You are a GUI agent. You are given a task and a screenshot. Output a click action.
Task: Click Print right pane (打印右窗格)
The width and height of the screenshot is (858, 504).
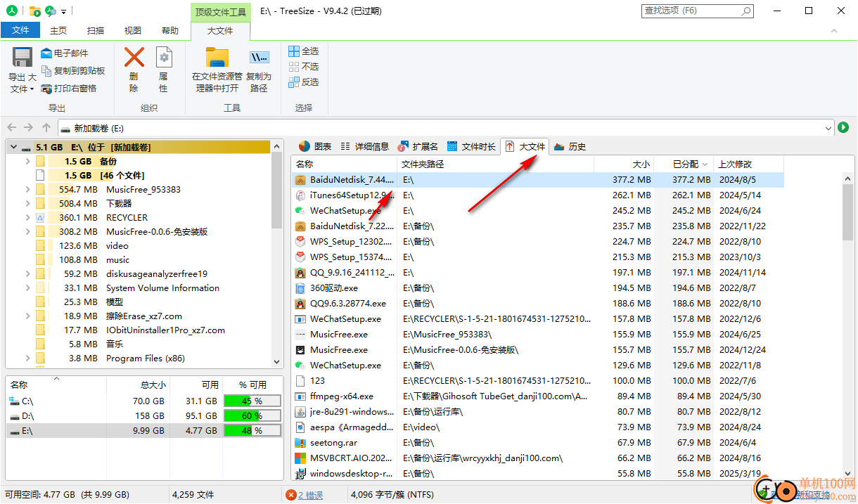coord(69,88)
